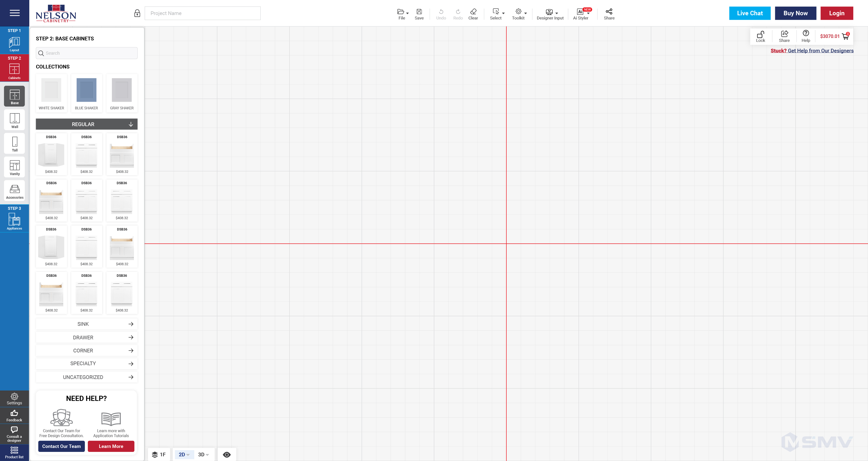Open the Tall cabinets category icon
Viewport: 868px width, 461px height.
14,143
